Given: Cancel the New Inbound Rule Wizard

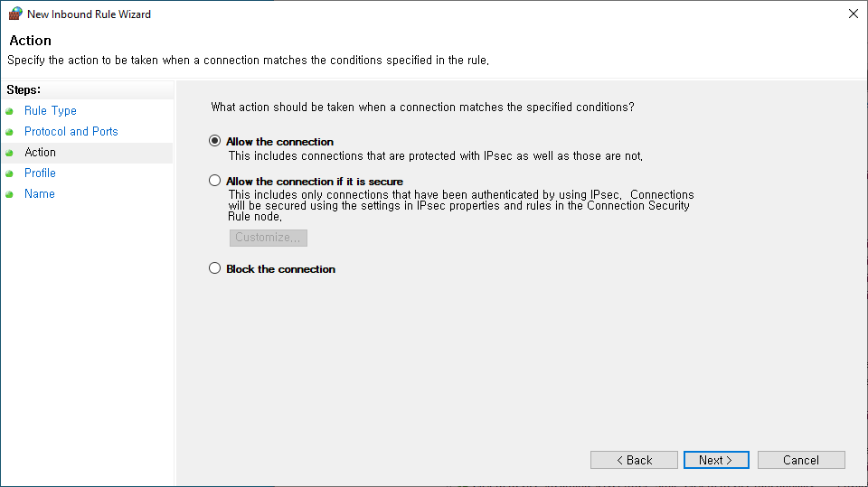Looking at the screenshot, I should [801, 460].
